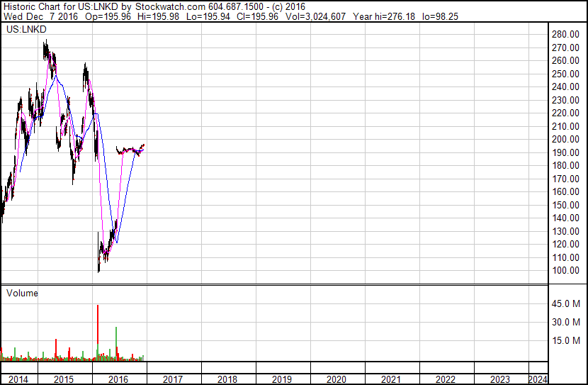Click the Lo=195.94 low value
The image size is (588, 385).
click(208, 16)
